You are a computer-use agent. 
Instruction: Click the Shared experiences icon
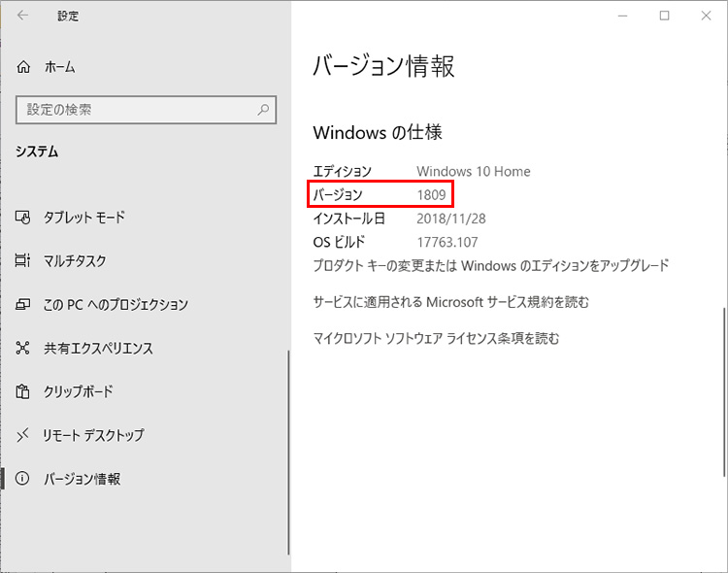(24, 349)
